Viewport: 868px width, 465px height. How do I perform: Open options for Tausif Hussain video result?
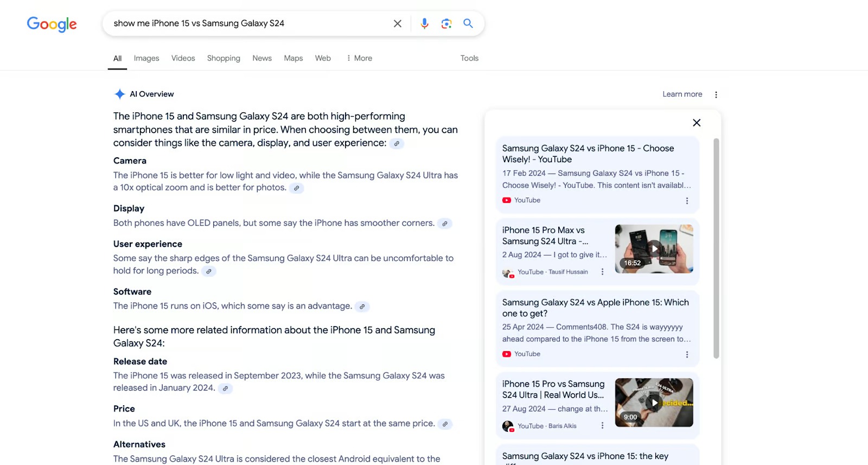pyautogui.click(x=602, y=272)
